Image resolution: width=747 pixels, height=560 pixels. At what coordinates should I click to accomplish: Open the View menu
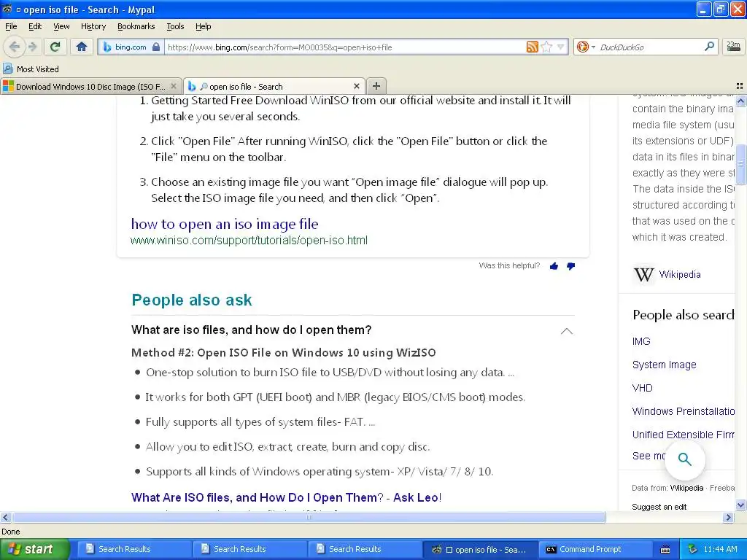pyautogui.click(x=61, y=26)
